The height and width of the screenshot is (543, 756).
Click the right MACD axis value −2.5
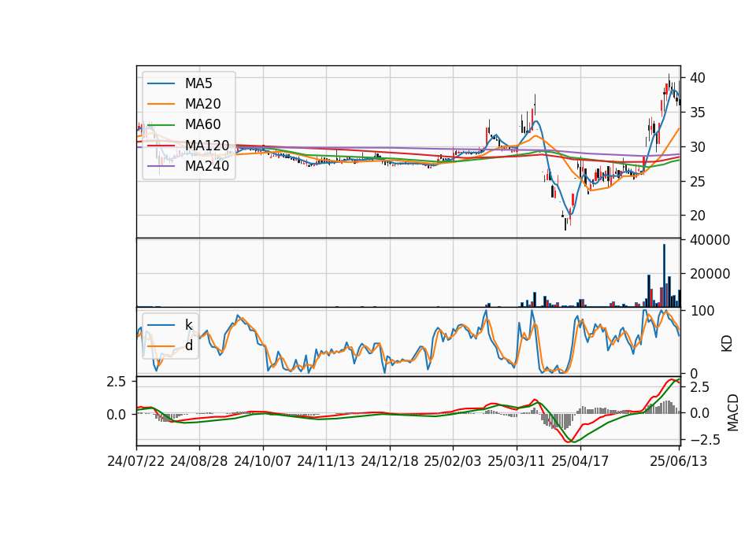click(706, 440)
